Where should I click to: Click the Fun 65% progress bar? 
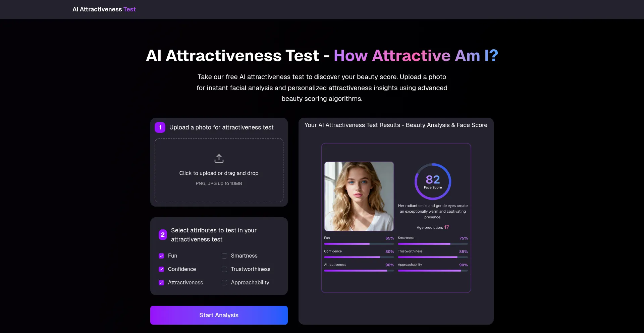pos(359,244)
